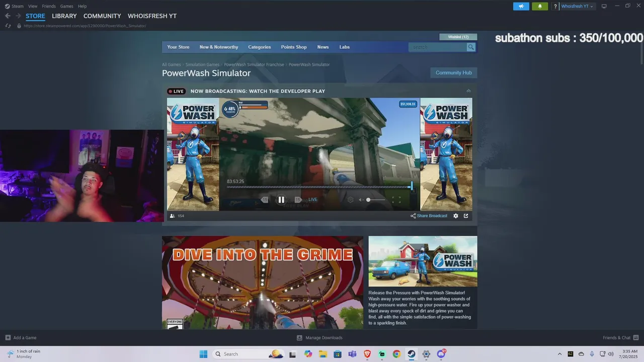Click the Dive Into The Grime trailer
644x362 pixels.
point(262,283)
